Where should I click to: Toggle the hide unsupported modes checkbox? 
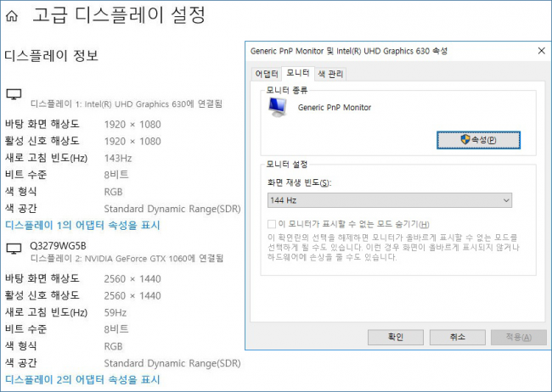pos(272,223)
